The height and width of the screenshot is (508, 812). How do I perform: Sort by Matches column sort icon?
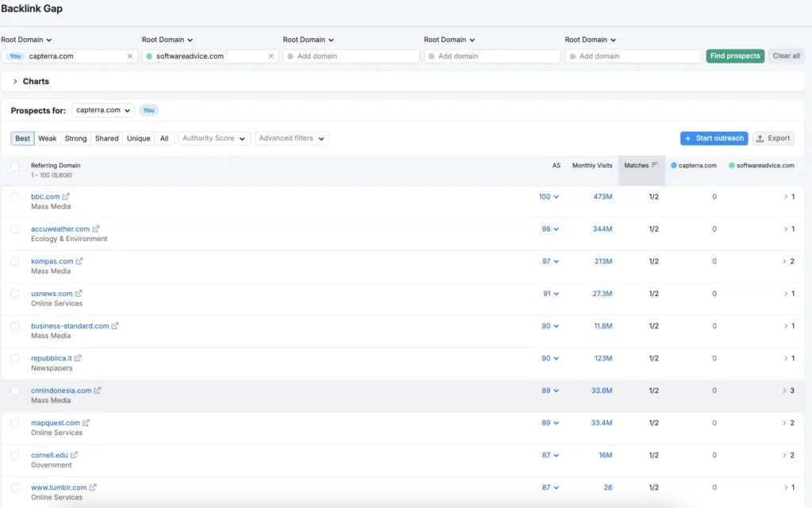(x=654, y=165)
